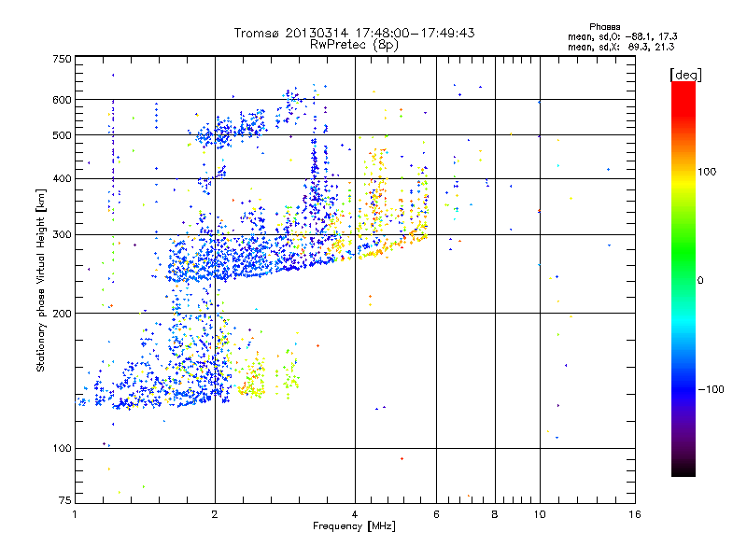
Task: Click the x-axis tick label '2'
Action: tap(215, 514)
